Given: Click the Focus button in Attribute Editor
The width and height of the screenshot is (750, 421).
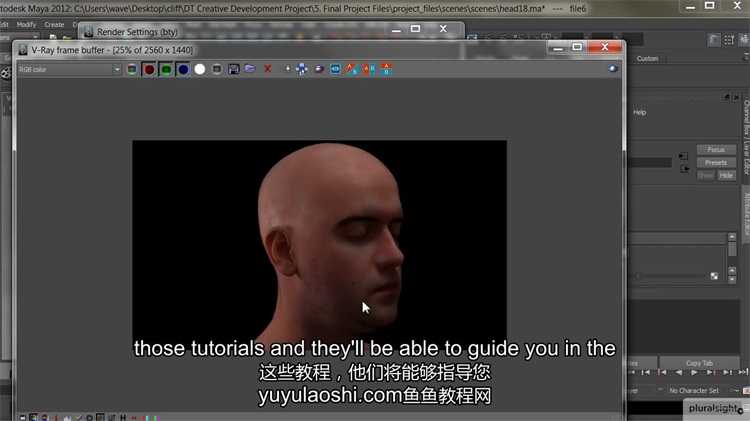Looking at the screenshot, I should coord(716,150).
